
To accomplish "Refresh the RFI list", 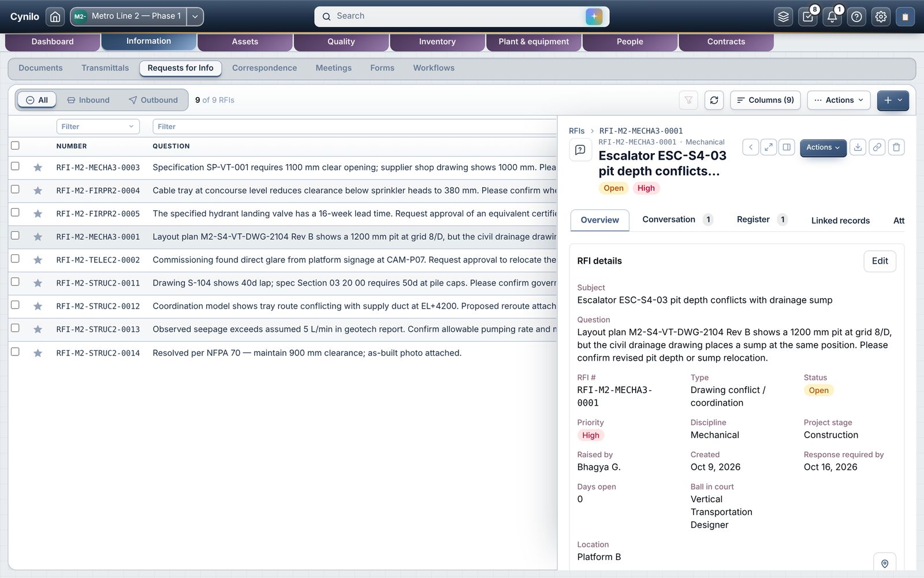I will click(x=714, y=100).
